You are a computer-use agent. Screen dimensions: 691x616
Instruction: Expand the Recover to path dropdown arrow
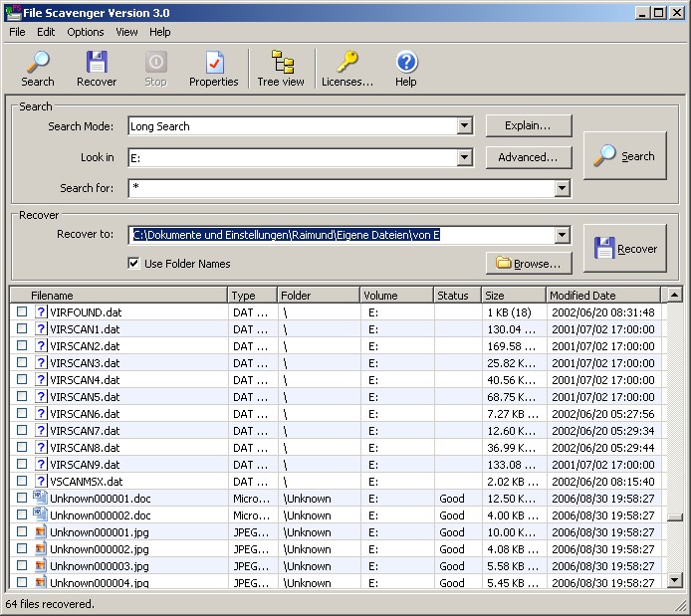tap(562, 235)
